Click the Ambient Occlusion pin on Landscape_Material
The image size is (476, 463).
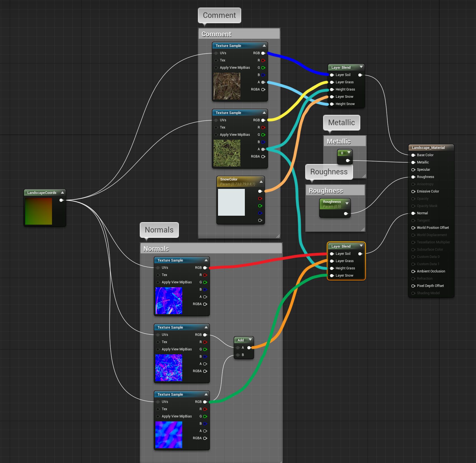(413, 271)
